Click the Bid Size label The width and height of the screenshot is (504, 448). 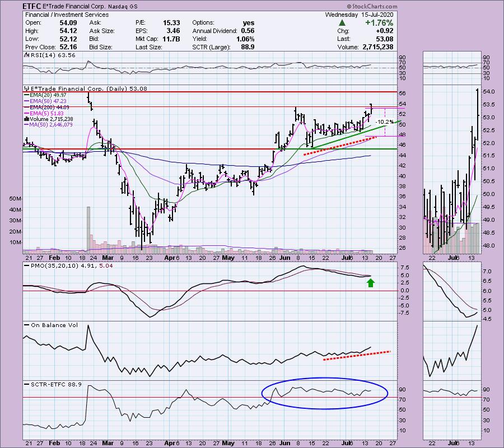click(101, 47)
